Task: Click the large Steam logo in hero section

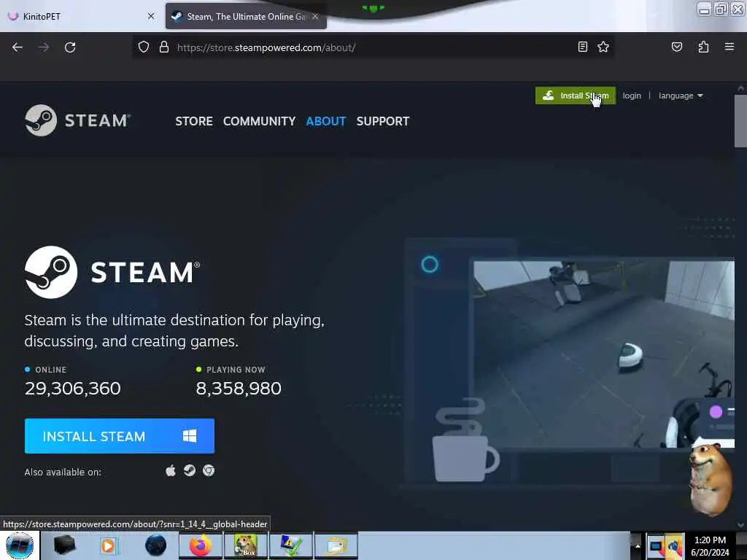Action: pos(112,272)
